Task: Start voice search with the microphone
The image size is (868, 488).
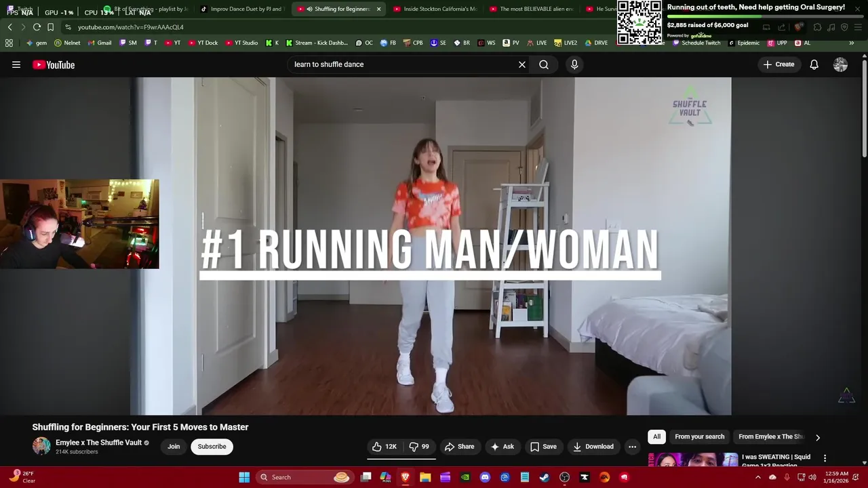Action: point(574,64)
